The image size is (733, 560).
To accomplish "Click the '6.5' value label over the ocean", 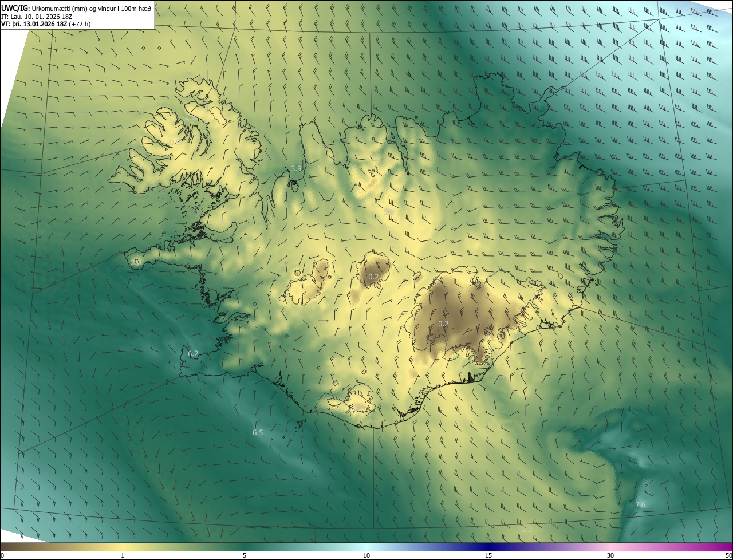I will coord(258,432).
